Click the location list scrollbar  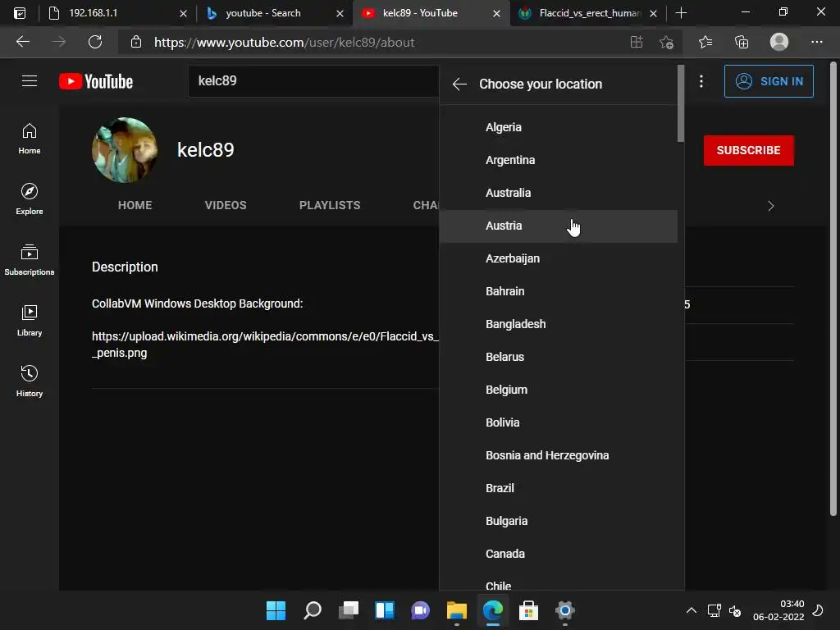[681, 104]
